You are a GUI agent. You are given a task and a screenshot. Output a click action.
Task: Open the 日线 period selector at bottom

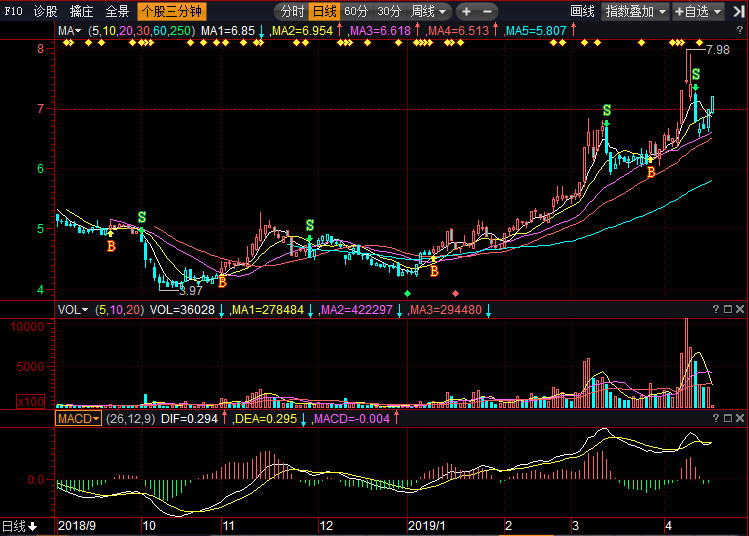click(x=20, y=526)
